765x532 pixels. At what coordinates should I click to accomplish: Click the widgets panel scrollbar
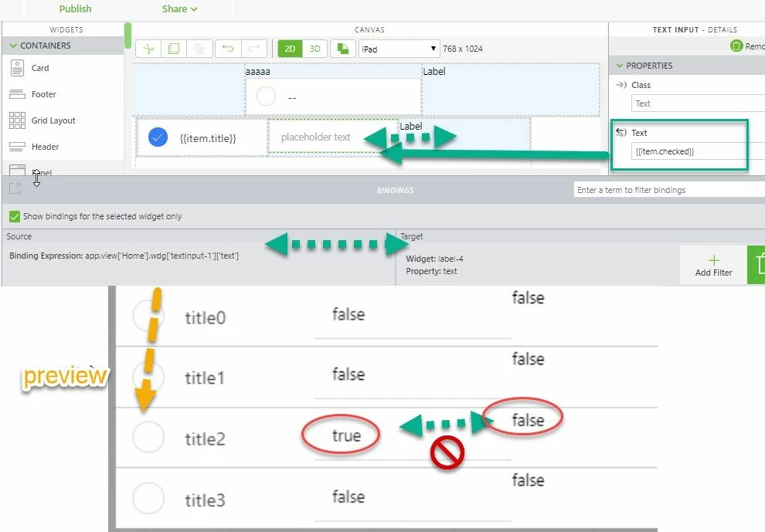[127, 35]
